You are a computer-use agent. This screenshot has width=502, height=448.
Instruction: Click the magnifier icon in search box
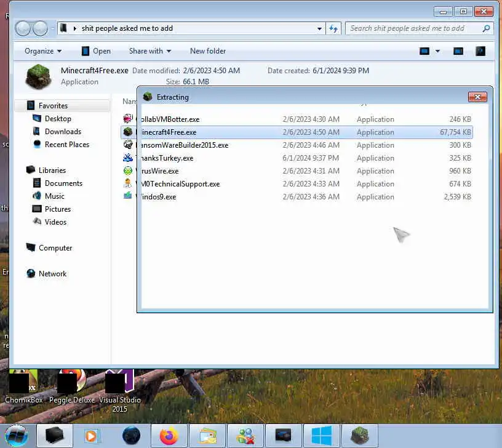[486, 28]
